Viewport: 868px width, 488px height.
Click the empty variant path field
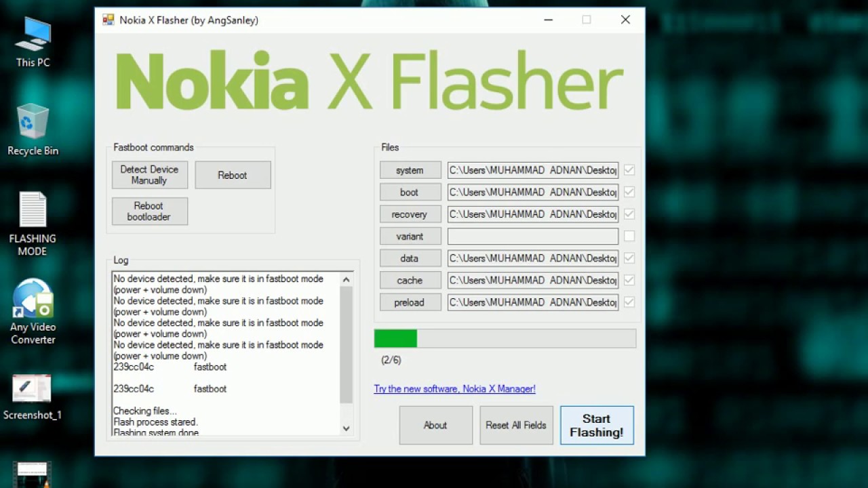(533, 236)
